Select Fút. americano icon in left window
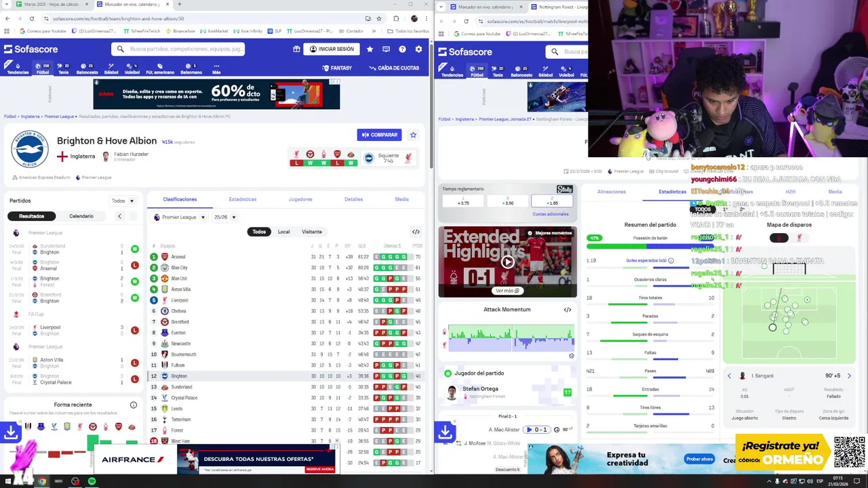This screenshot has width=868, height=488. click(x=160, y=68)
